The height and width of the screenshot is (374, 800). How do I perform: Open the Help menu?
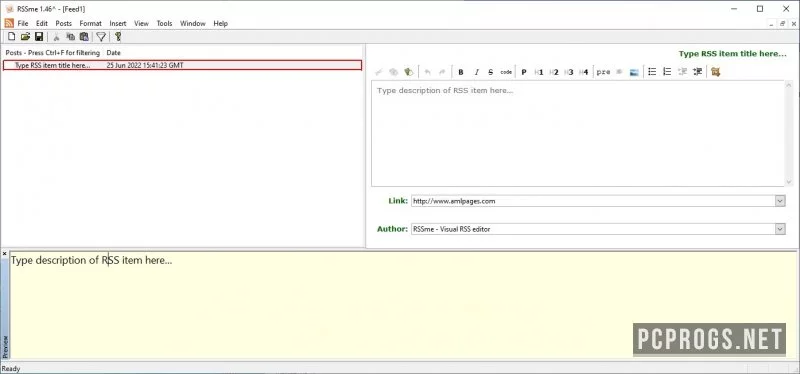(220, 23)
